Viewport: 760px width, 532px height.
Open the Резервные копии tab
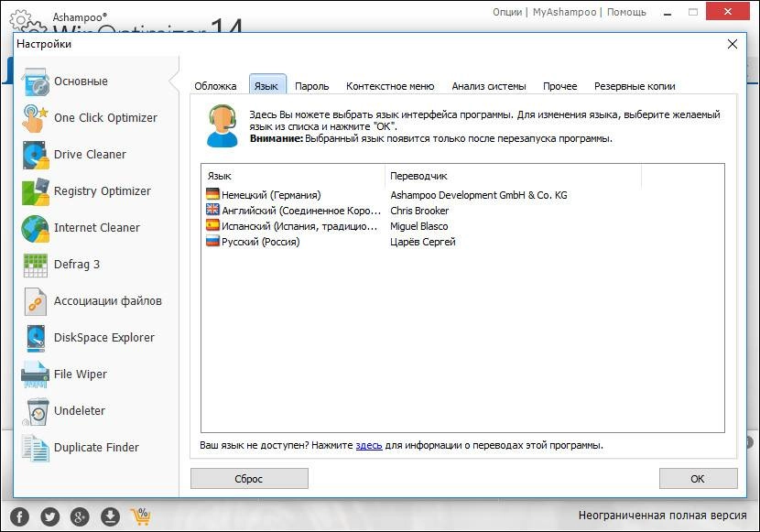635,86
